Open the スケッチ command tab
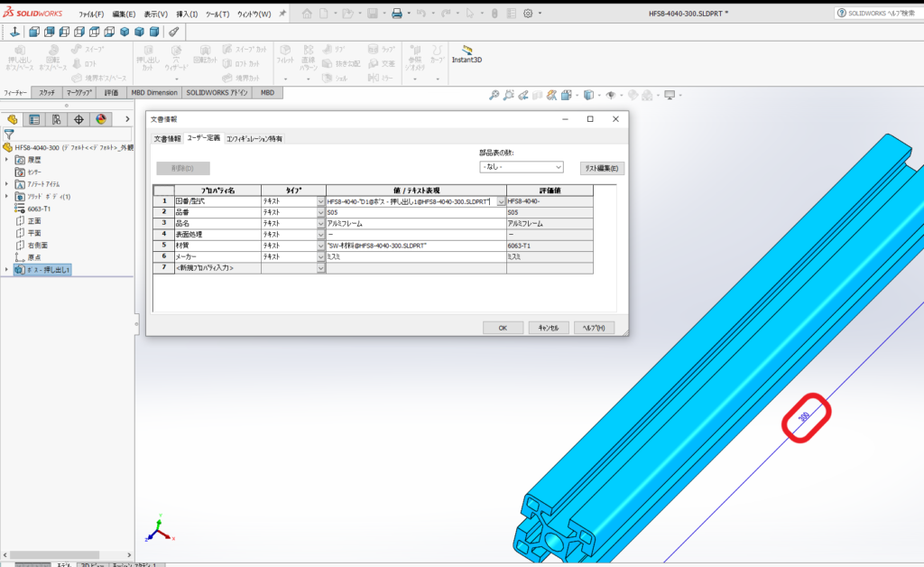The height and width of the screenshot is (567, 924). (47, 92)
